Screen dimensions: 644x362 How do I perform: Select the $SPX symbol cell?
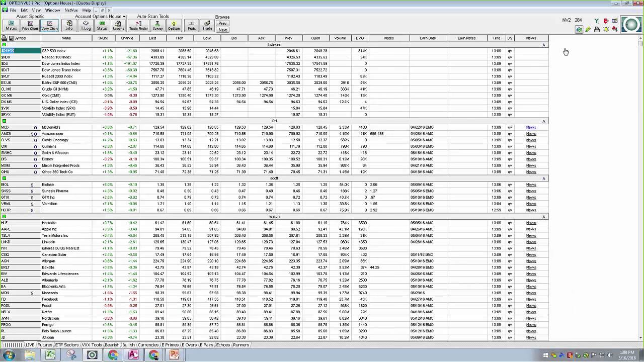21,51
